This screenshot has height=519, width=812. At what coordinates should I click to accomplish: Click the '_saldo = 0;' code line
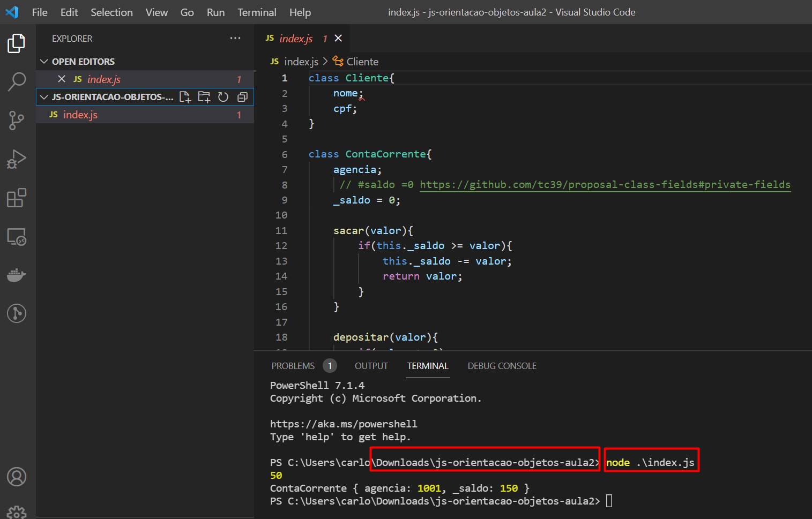coord(367,200)
